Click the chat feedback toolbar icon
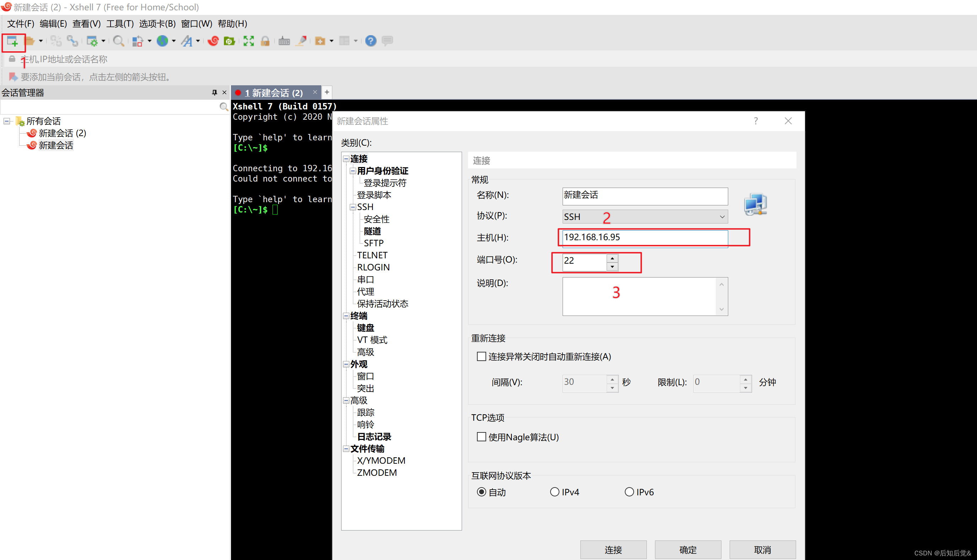This screenshot has width=977, height=560. pyautogui.click(x=387, y=41)
